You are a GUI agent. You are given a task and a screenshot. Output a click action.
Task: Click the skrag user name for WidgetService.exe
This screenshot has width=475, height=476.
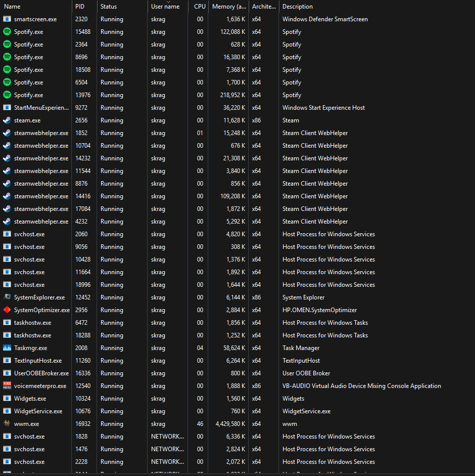[158, 411]
